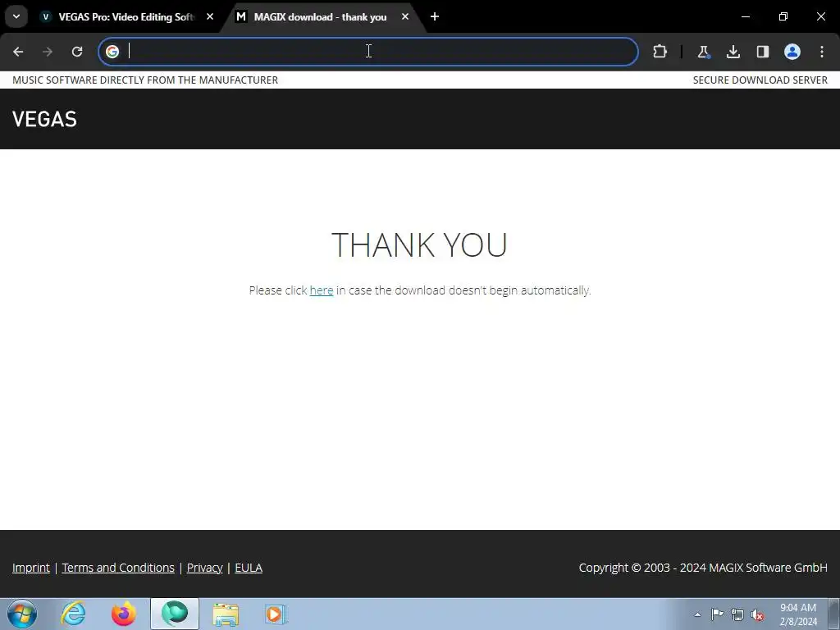This screenshot has height=630, width=840.
Task: Show the browser downloads
Action: pos(733,52)
